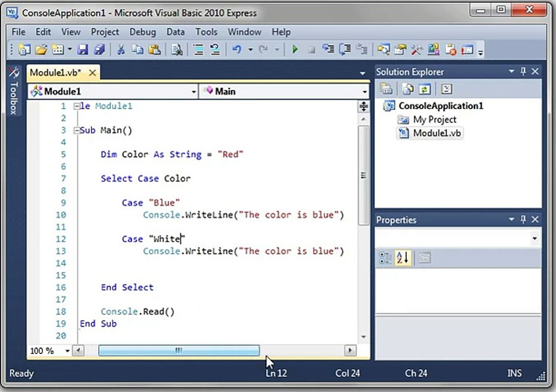This screenshot has width=556, height=392.
Task: Click the New Project toolbar icon
Action: pyautogui.click(x=24, y=50)
